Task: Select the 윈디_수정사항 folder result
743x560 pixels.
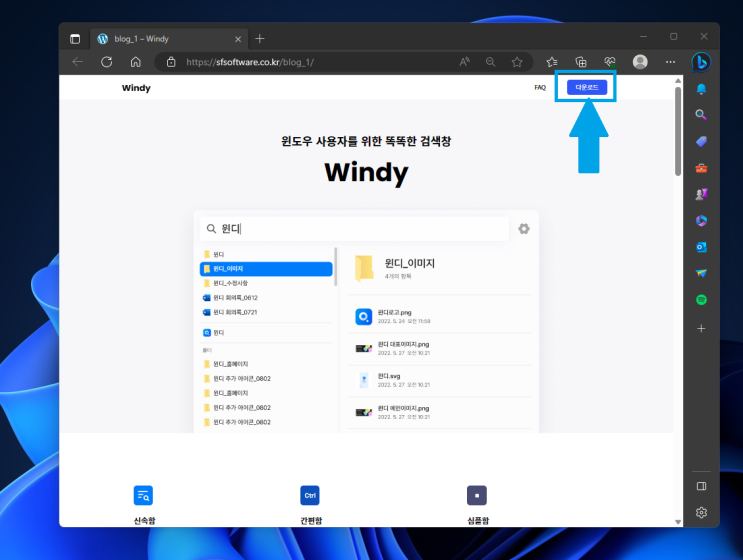Action: point(266,283)
